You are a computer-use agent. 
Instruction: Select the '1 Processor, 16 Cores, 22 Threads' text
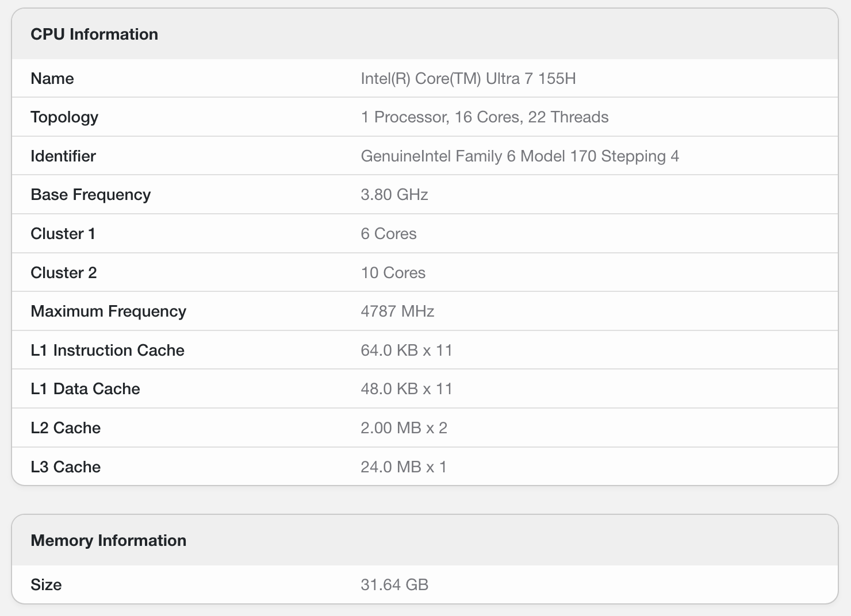pyautogui.click(x=484, y=117)
